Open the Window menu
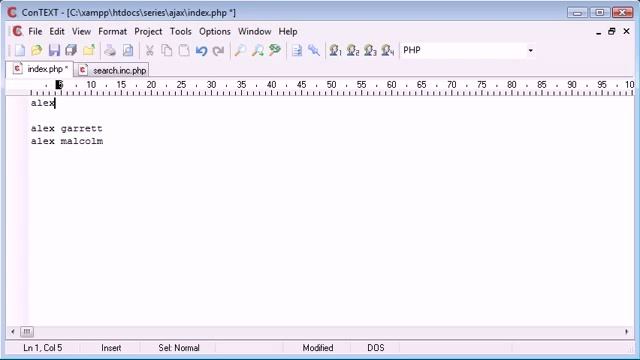 pos(254,31)
